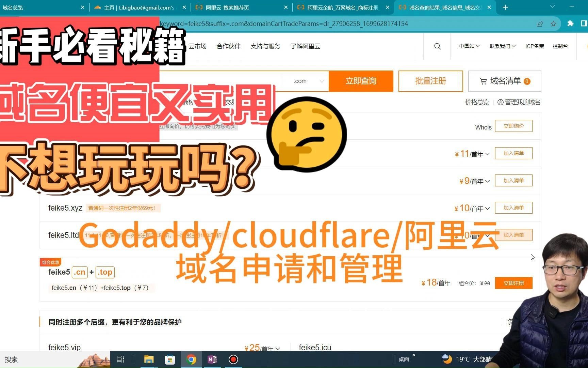Viewport: 588px width, 368px height.
Task: Click the 立即查询 search button
Action: pos(361,81)
